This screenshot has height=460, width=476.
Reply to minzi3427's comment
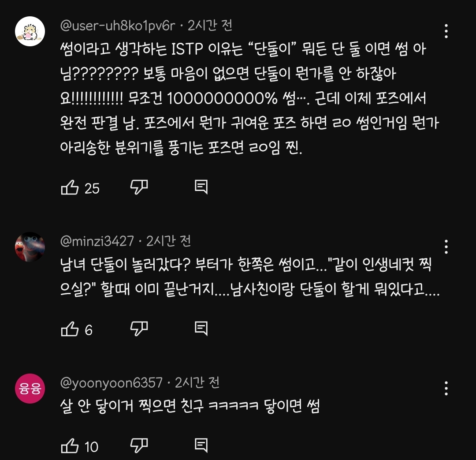point(201,329)
